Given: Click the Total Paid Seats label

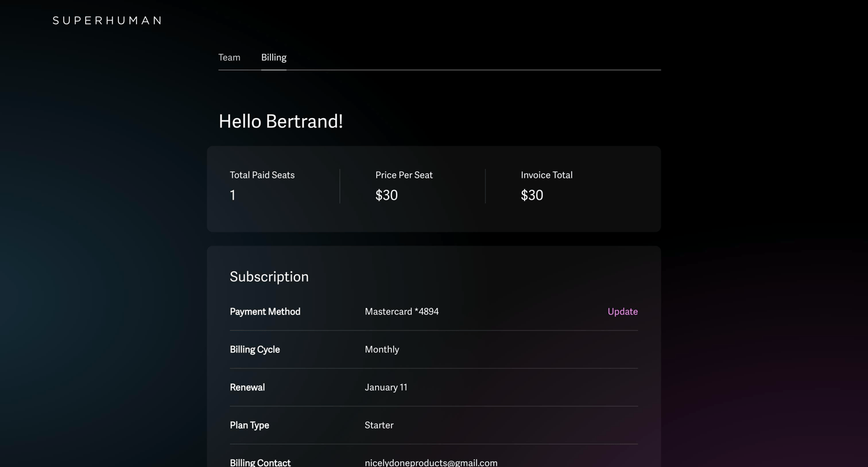Looking at the screenshot, I should 262,175.
